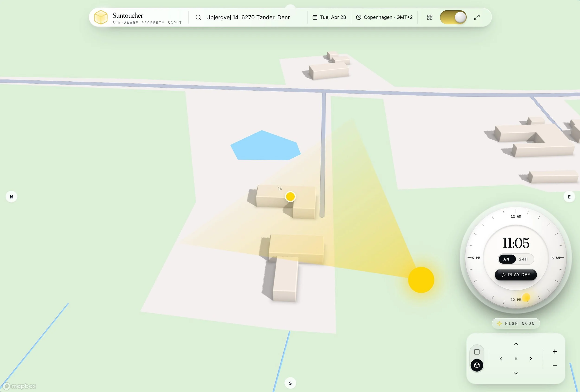
Task: Toggle the golden sun switch
Action: coord(453,17)
